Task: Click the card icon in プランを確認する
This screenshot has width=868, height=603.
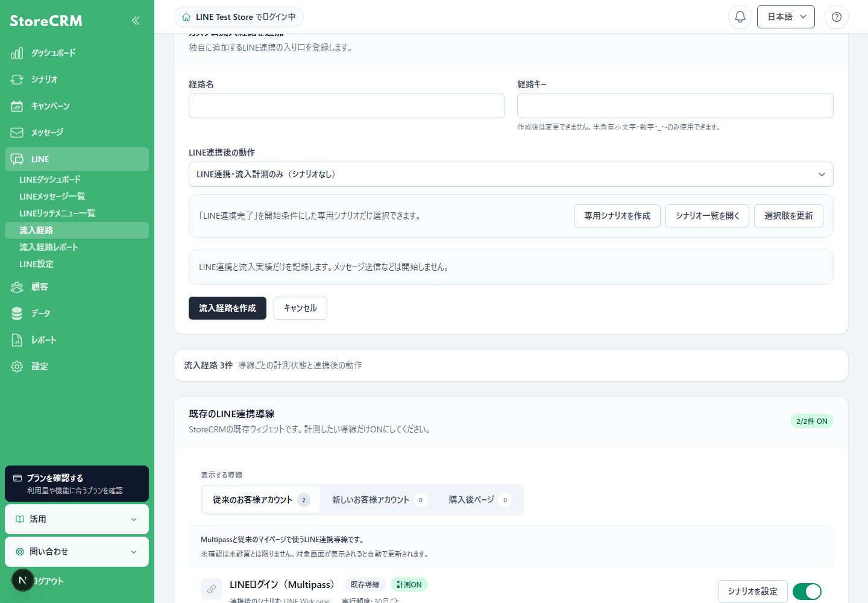Action: tap(17, 478)
